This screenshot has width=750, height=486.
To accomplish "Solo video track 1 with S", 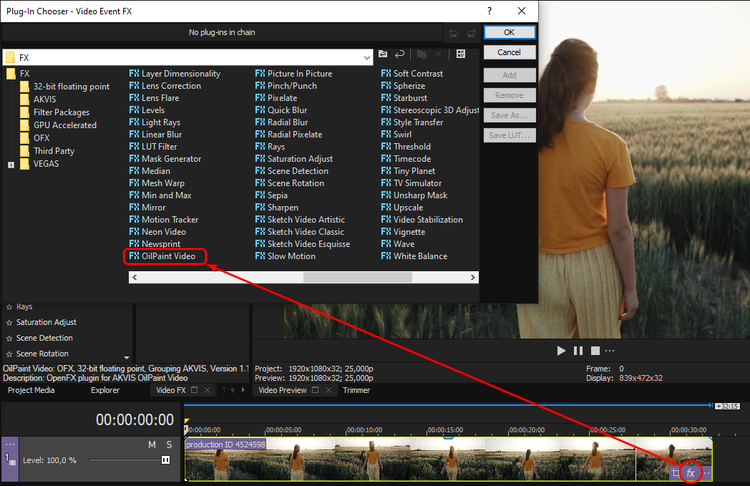I will pyautogui.click(x=169, y=445).
